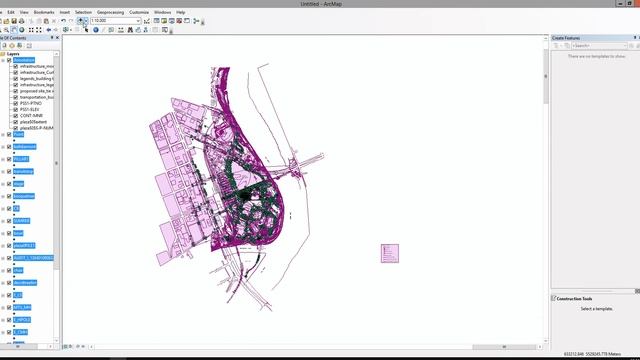Uncheck the Point layer checkbox

coord(9,134)
